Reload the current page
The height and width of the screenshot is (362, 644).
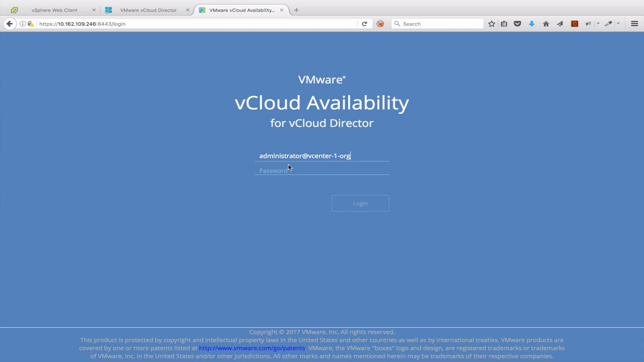364,24
